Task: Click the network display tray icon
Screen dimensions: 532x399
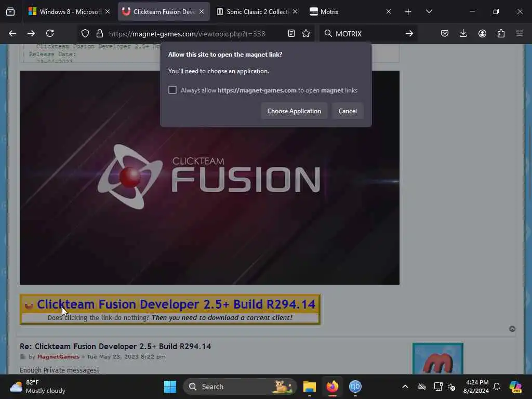Action: pyautogui.click(x=438, y=387)
